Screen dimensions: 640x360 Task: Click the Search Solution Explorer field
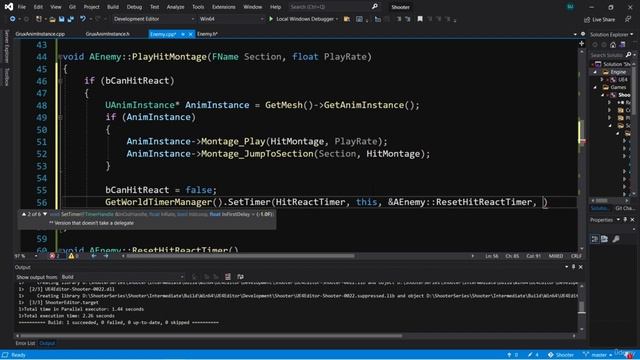coord(607,55)
